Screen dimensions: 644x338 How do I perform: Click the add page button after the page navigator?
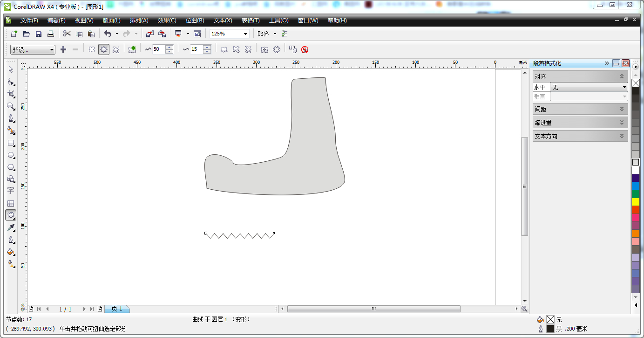[100, 309]
